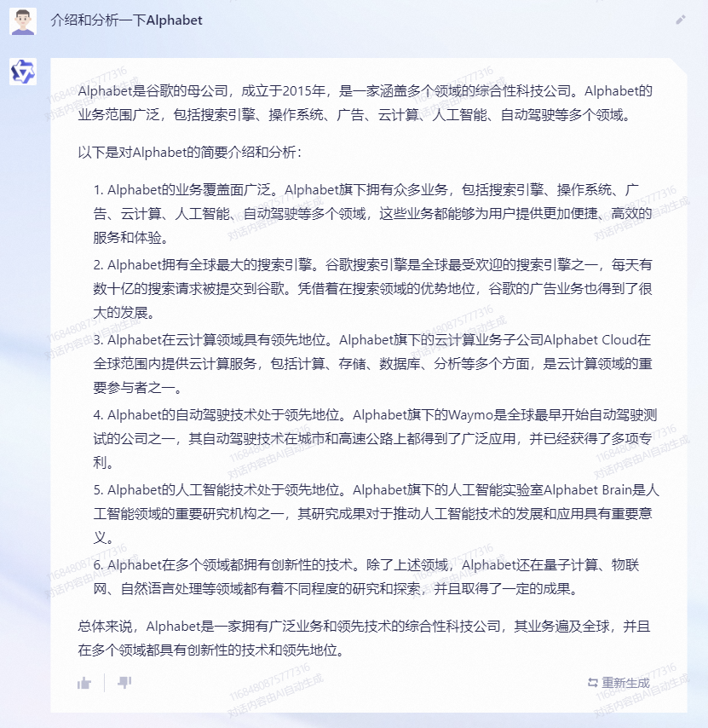The height and width of the screenshot is (728, 708).
Task: Click the user avatar beside the prompt
Action: click(23, 21)
